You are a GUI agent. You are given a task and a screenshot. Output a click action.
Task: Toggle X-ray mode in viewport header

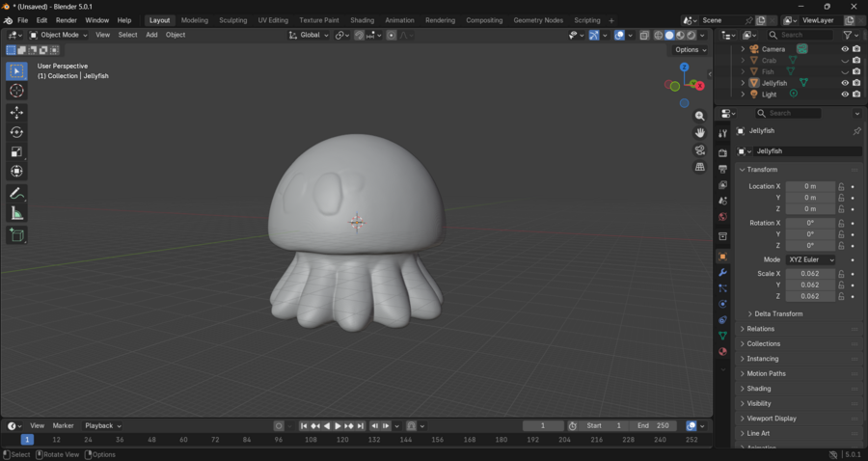644,36
